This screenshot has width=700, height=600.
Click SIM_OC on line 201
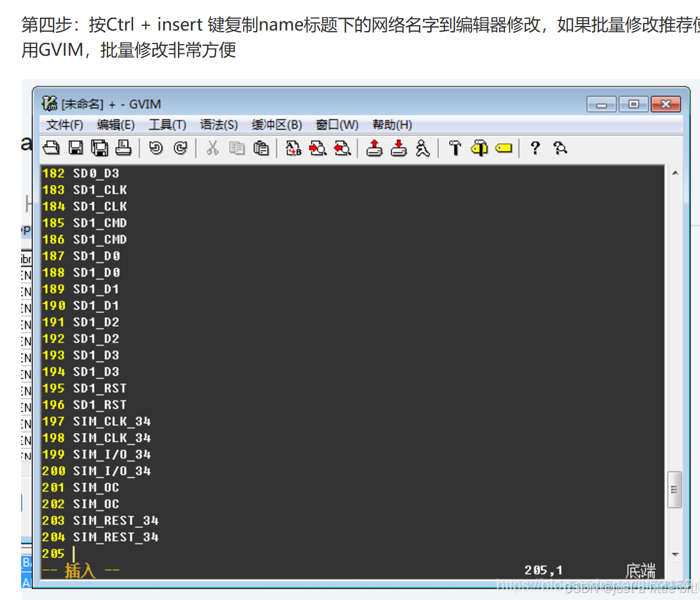(x=96, y=487)
